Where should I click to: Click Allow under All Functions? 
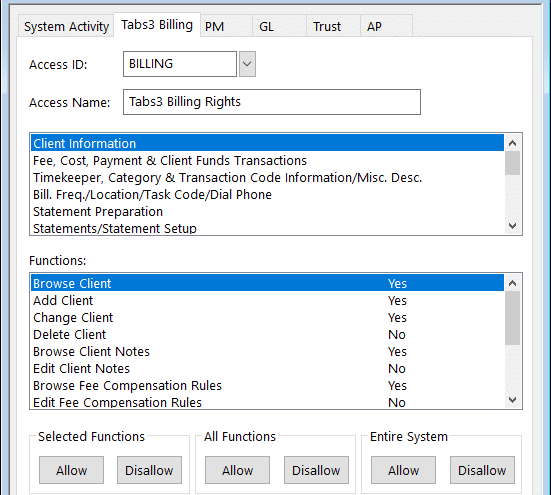(x=238, y=470)
